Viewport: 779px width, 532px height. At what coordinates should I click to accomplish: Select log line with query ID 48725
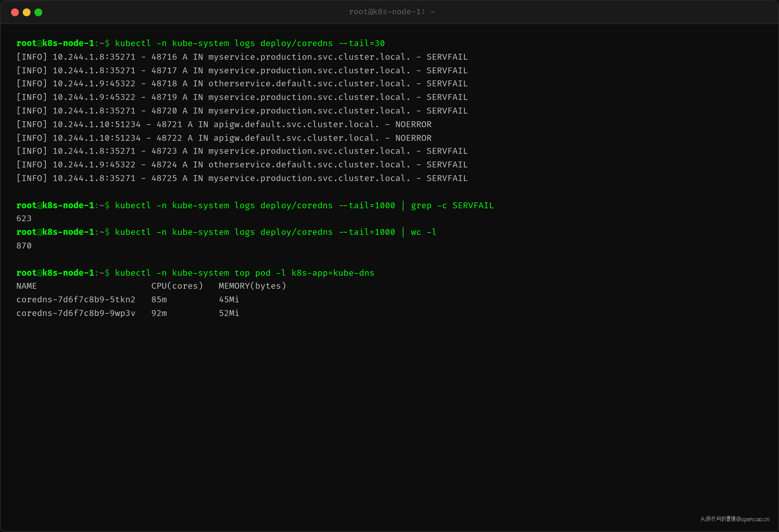242,178
